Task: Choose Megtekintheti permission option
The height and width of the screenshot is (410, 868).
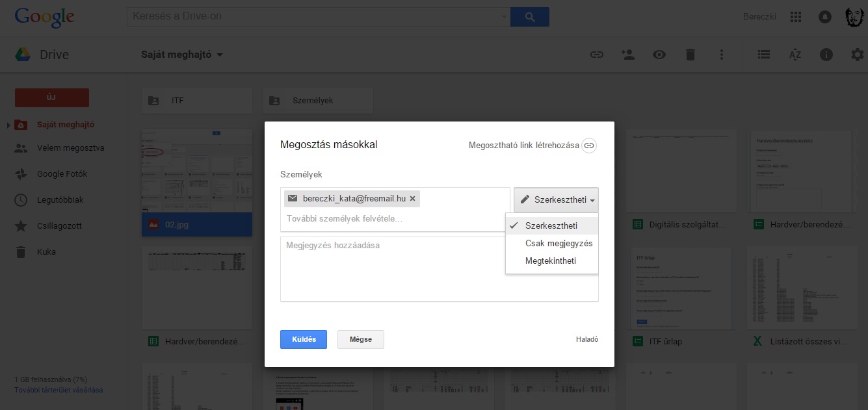Action: point(550,261)
